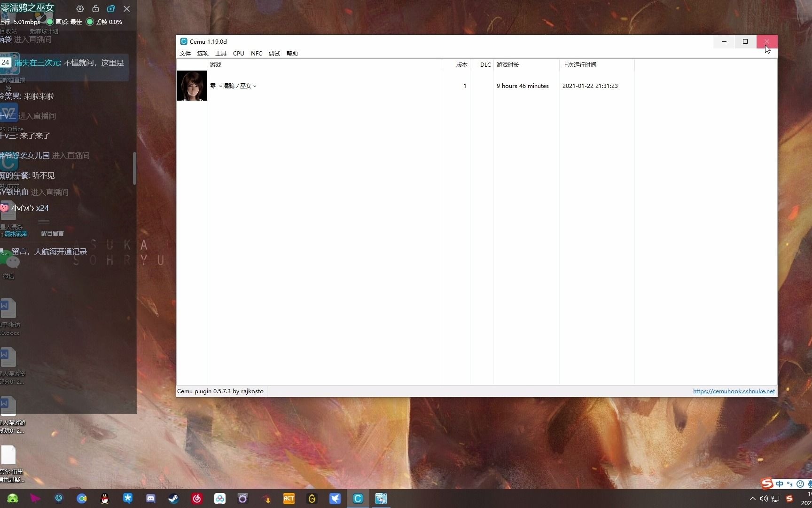Open the volume tray icon
The image size is (812, 508).
point(764,499)
